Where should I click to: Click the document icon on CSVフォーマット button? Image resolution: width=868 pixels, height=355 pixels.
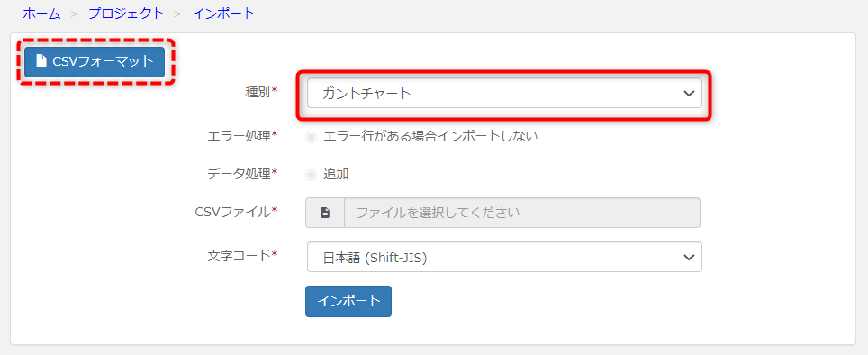(x=41, y=61)
